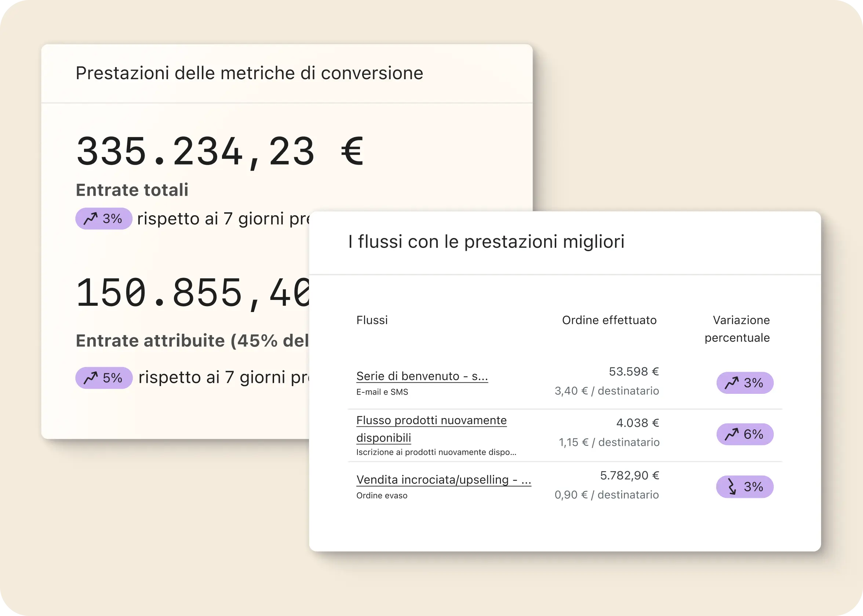863x616 pixels.
Task: Click Prestazioni delle metriche di conversione heading
Action: (250, 73)
